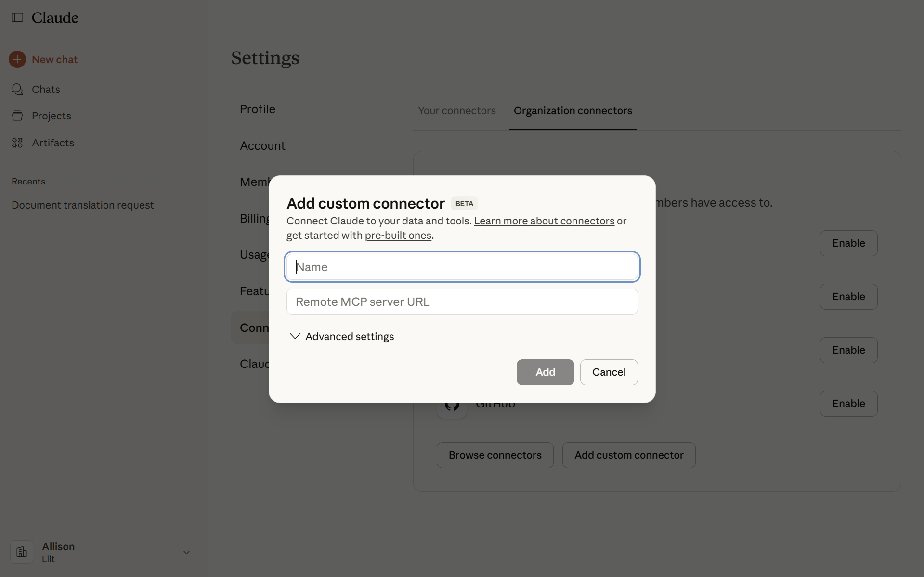
Task: Click the BETA badge in the dialog
Action: click(464, 203)
